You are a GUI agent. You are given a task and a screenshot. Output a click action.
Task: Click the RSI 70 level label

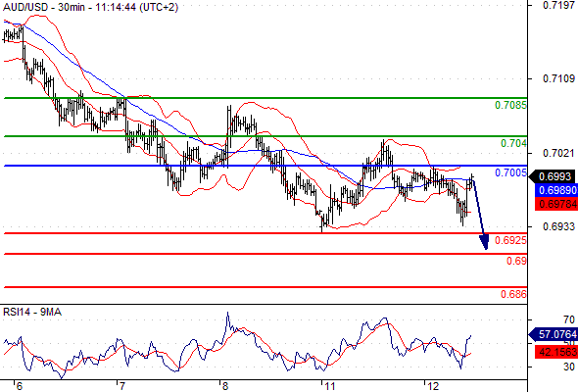click(569, 319)
